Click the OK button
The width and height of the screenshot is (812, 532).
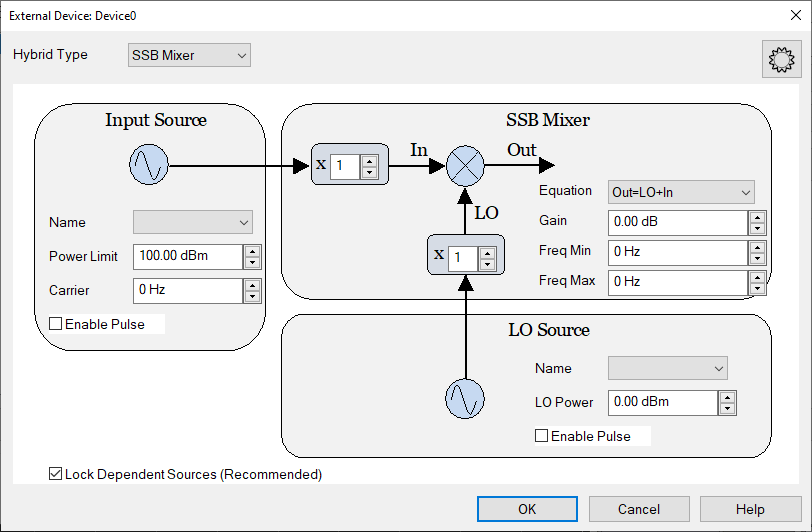pos(527,509)
